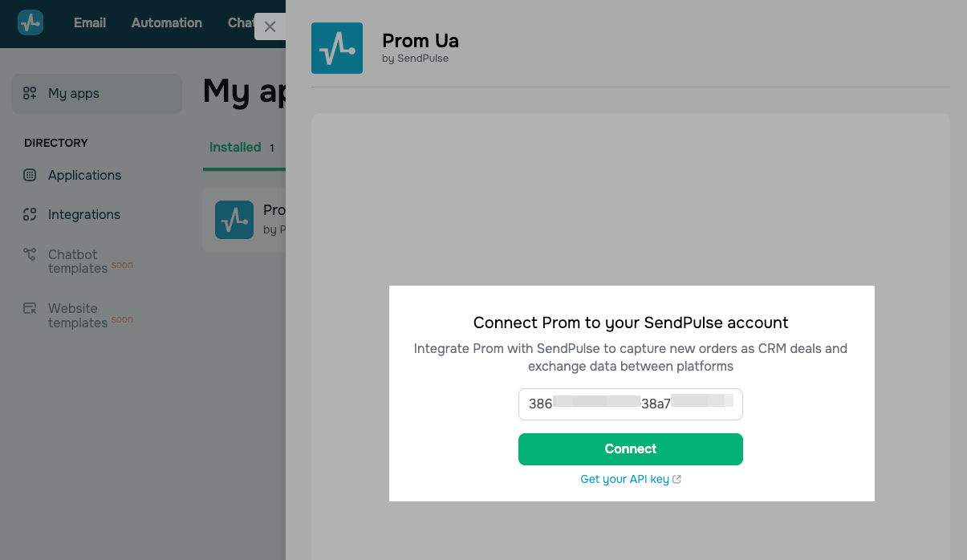Open Applications via its grid icon

pos(30,175)
